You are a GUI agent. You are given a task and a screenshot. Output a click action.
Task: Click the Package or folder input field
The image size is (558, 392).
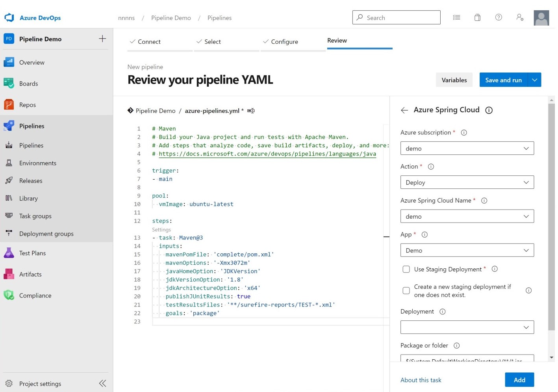[467, 359]
